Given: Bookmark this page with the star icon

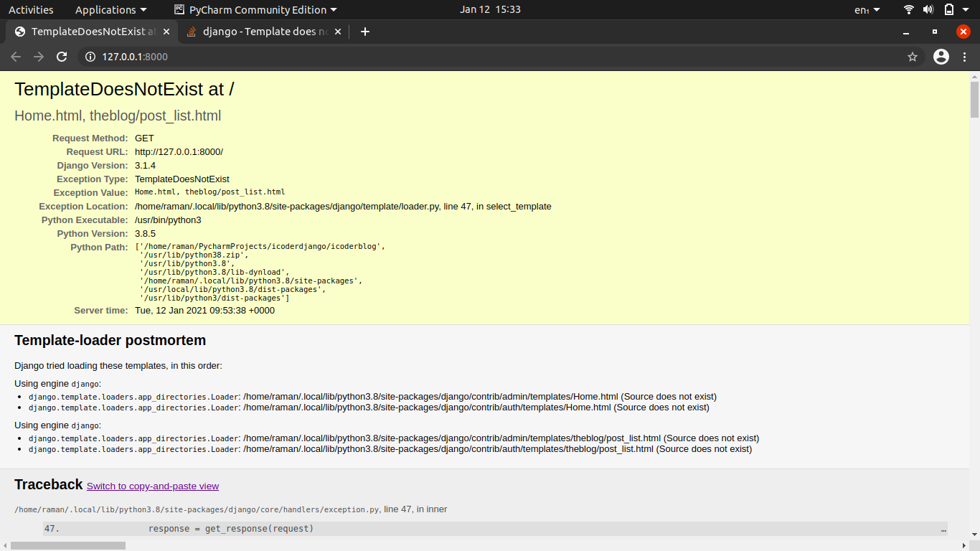Looking at the screenshot, I should (x=913, y=57).
